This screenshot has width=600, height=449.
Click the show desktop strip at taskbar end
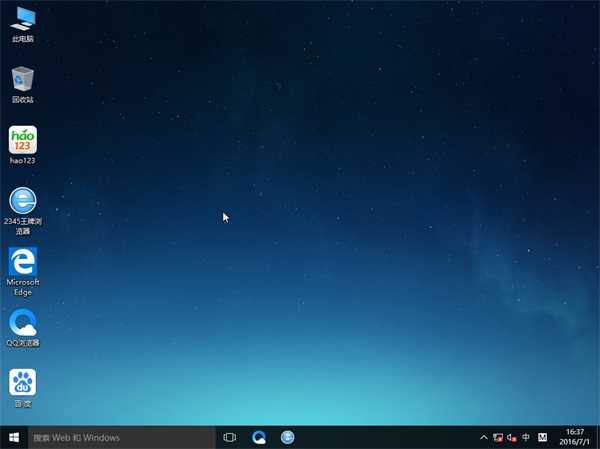click(x=598, y=438)
